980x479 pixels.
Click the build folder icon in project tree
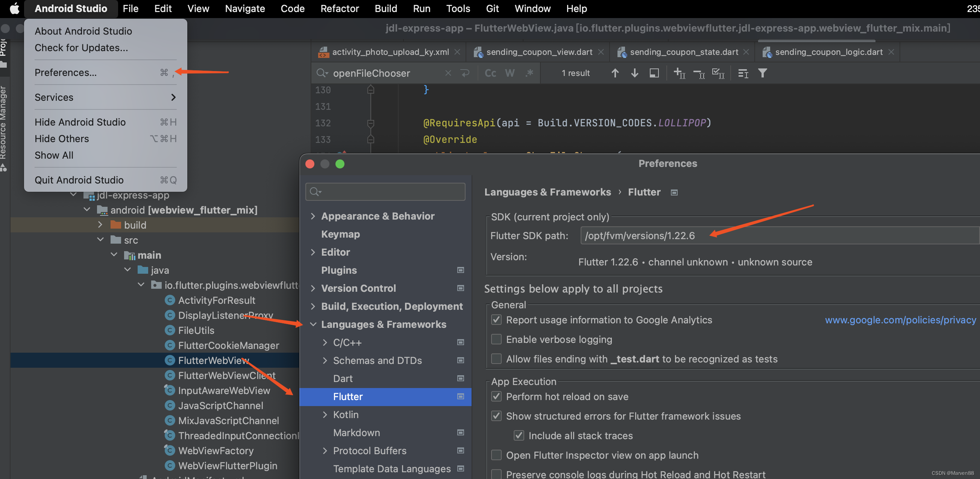pos(116,224)
